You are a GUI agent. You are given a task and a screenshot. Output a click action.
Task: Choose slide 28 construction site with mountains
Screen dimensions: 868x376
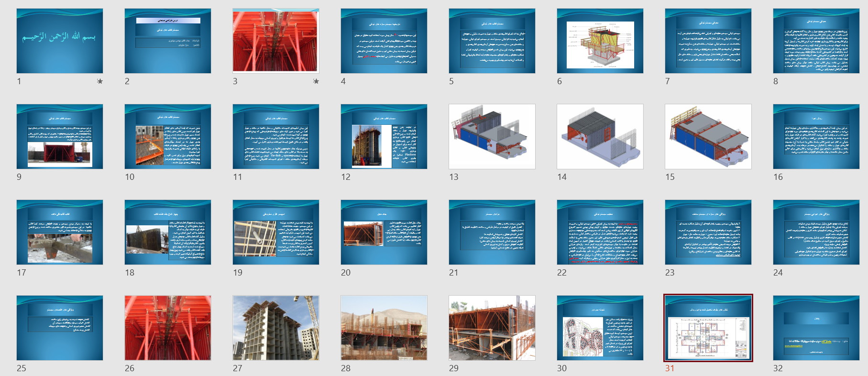point(384,328)
